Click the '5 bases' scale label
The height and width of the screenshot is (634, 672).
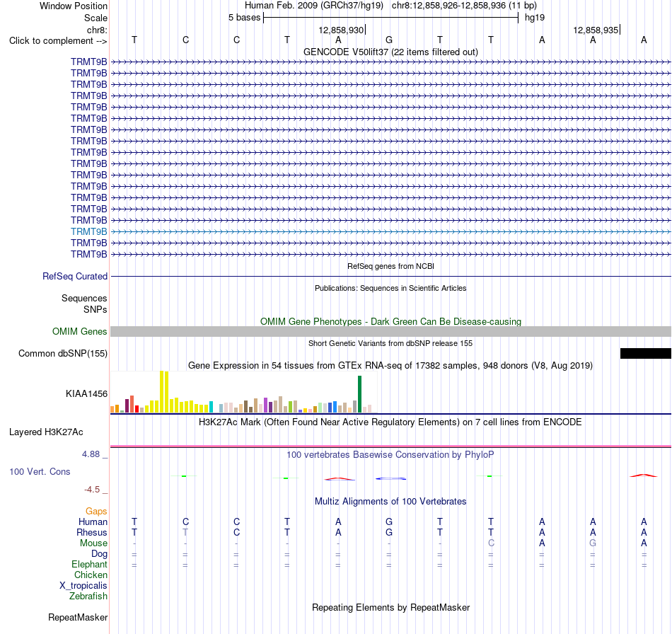tap(244, 18)
